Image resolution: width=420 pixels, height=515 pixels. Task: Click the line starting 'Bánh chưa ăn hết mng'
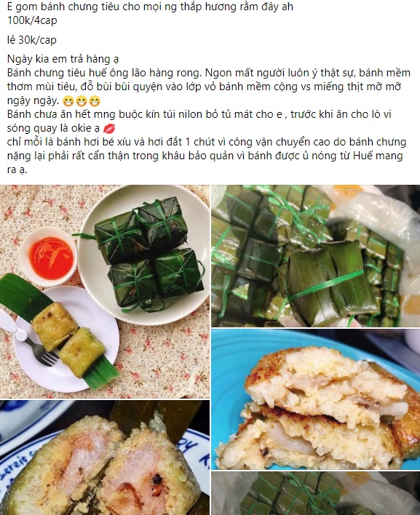[199, 114]
